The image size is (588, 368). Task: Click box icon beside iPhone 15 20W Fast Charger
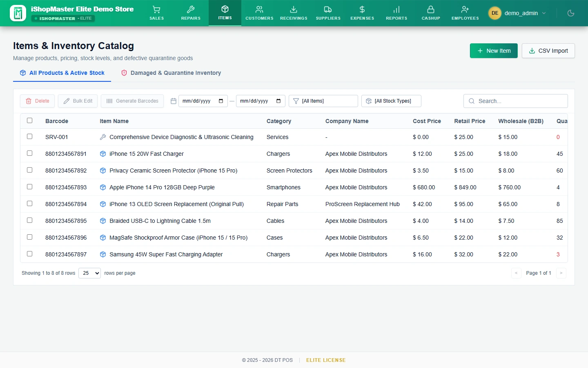103,154
